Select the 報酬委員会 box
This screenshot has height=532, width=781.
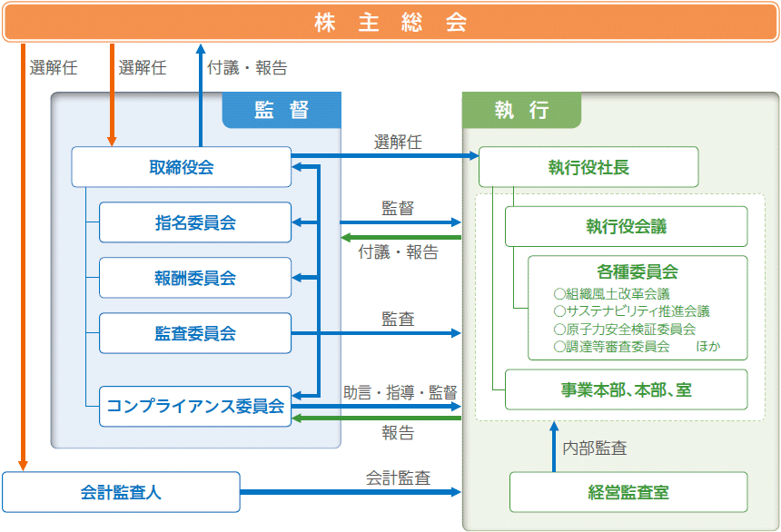tap(195, 278)
